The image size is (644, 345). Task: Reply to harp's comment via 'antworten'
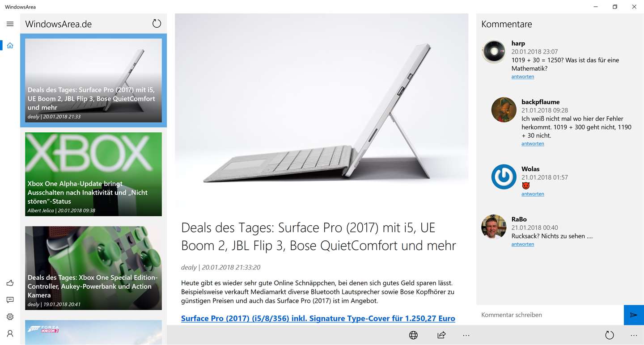[523, 77]
